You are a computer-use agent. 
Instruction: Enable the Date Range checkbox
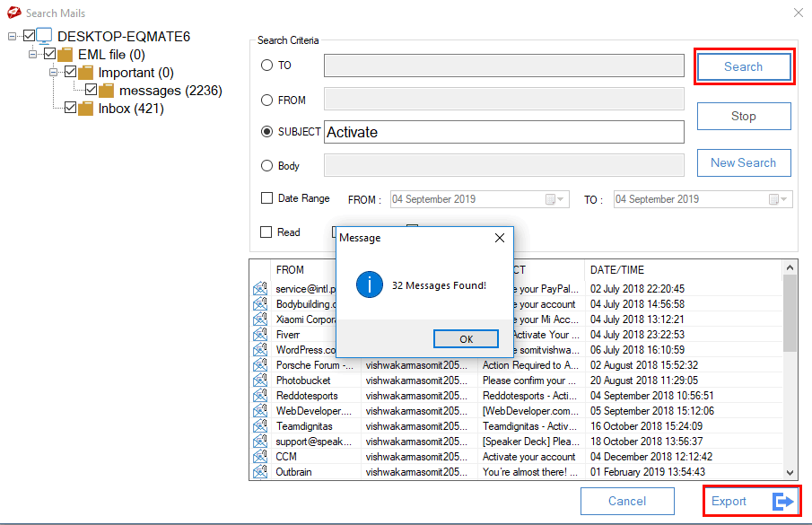(x=266, y=198)
